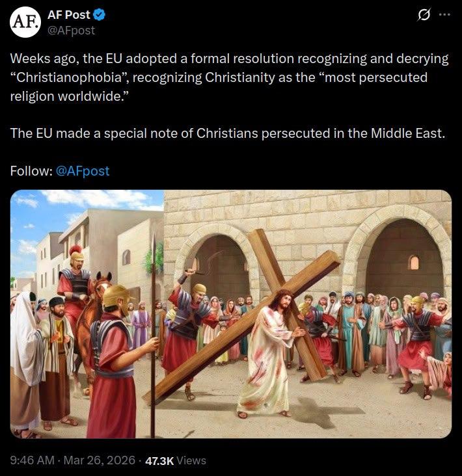
Task: Open the three-dot more options menu
Action: pos(444,16)
